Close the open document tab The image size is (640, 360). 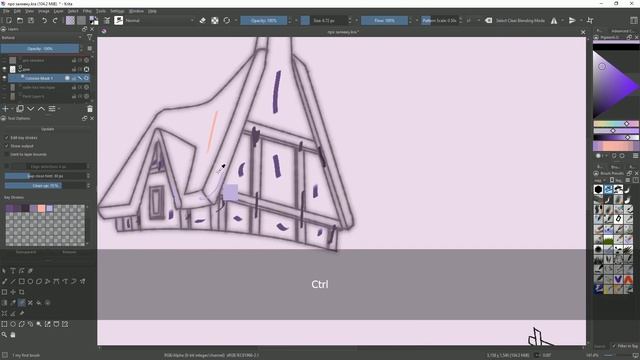tap(583, 32)
